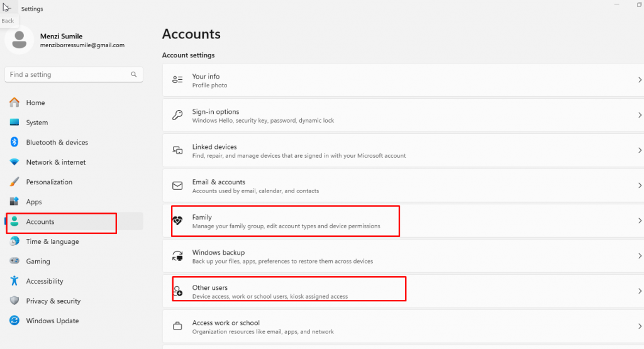Go to Home in the sidebar
Viewport: 644px width, 349px height.
tap(35, 102)
